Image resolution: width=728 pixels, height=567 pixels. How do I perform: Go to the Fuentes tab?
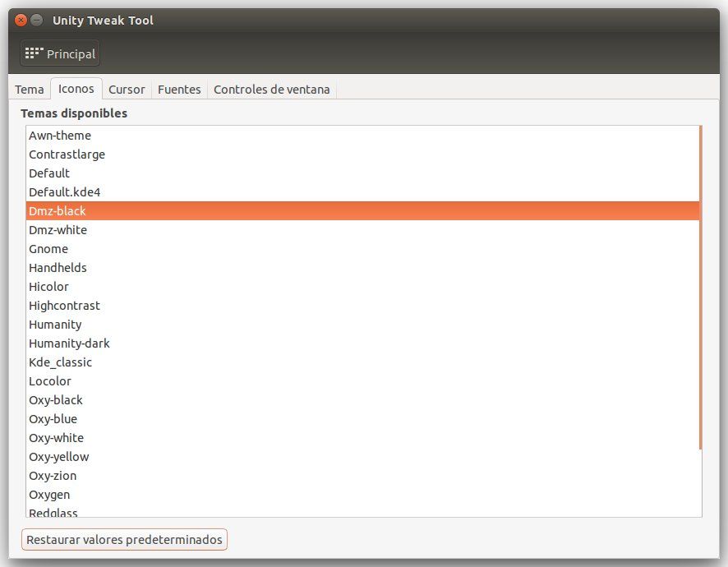pos(179,90)
